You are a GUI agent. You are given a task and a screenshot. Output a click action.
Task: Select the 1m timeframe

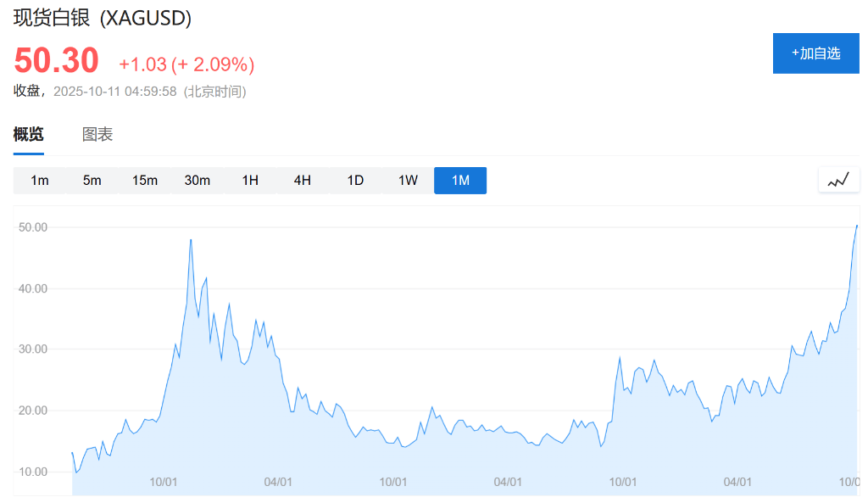point(40,180)
